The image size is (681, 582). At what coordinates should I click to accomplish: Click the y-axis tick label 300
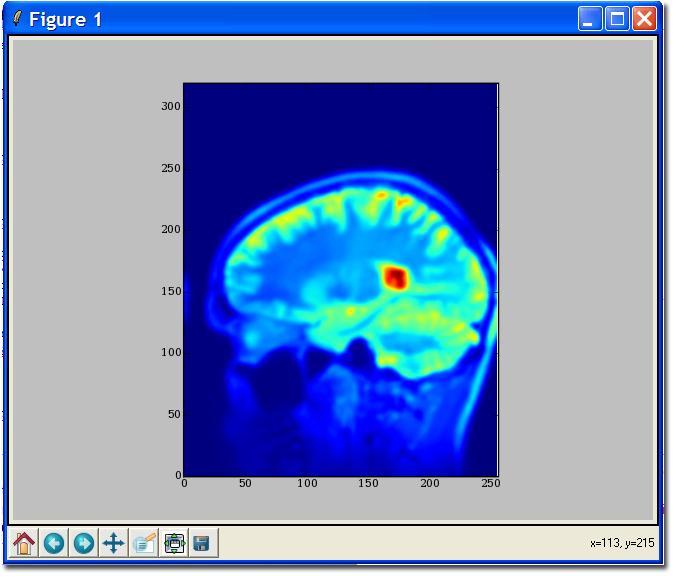coord(173,107)
